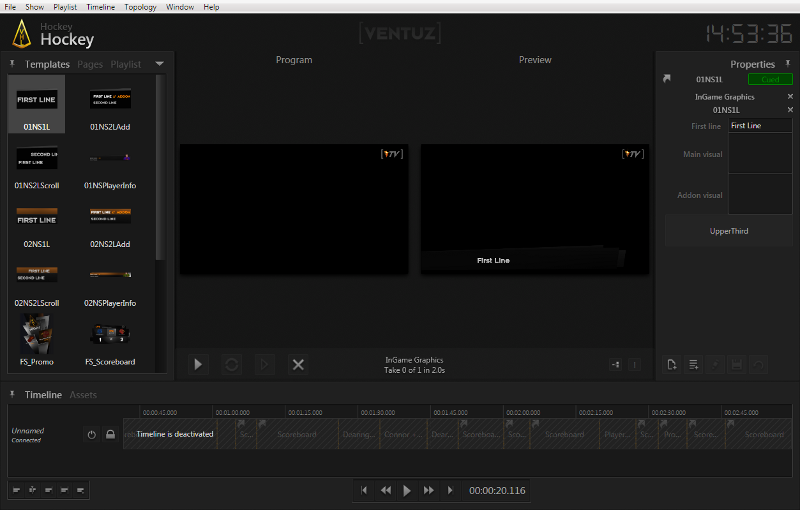Click the UpperThird button
The image size is (800, 510).
coord(729,231)
